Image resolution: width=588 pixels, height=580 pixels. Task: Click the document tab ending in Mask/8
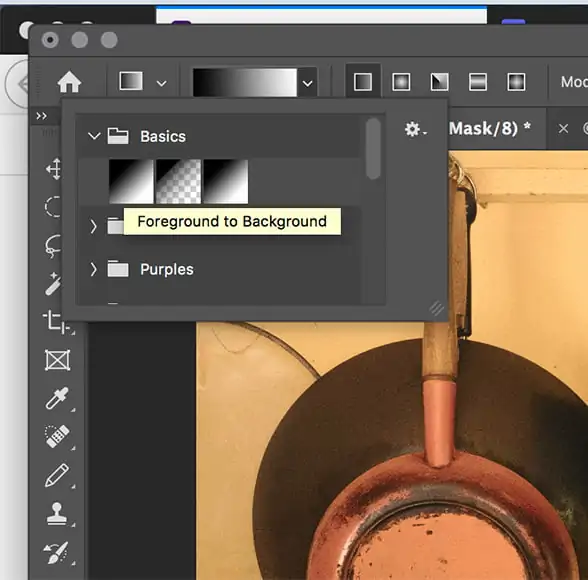click(x=490, y=129)
